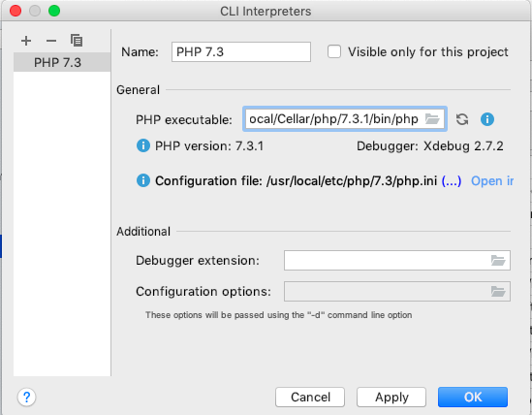Viewport: 532px width, 415px height.
Task: Toggle Visible only for this project checkbox
Action: click(x=334, y=52)
